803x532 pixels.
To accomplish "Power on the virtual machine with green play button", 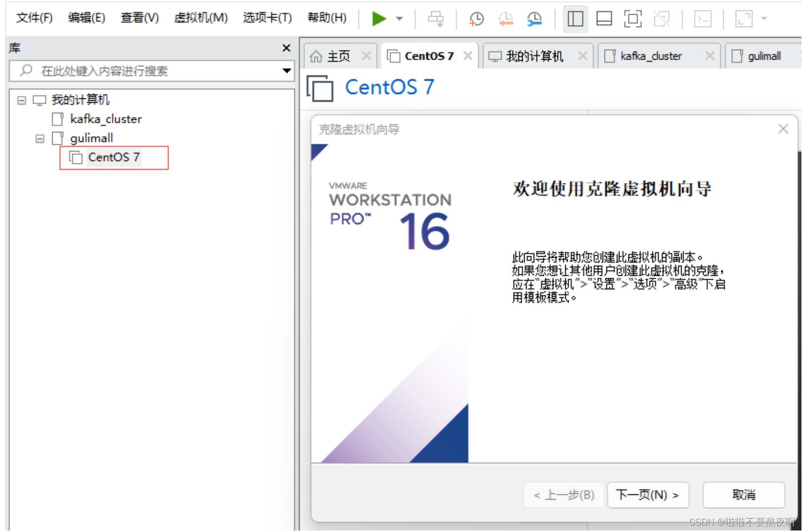I will click(x=379, y=19).
